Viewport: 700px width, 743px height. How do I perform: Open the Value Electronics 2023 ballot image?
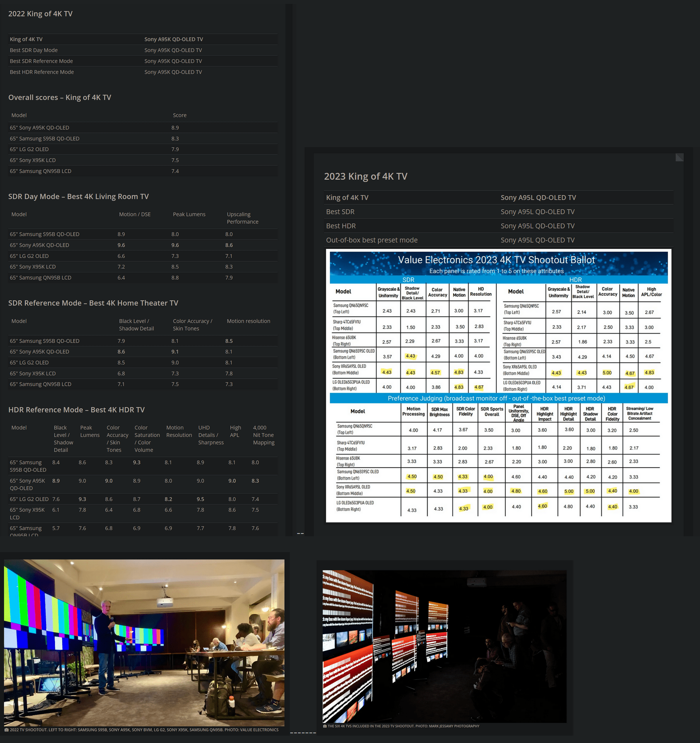(x=498, y=386)
